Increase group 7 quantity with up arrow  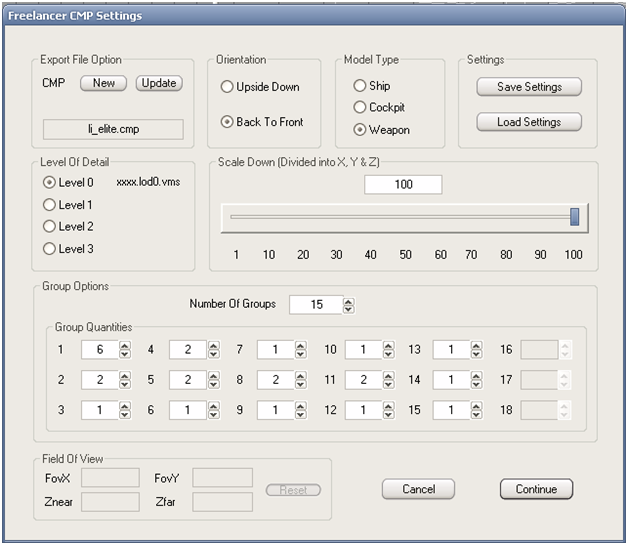pyautogui.click(x=301, y=346)
